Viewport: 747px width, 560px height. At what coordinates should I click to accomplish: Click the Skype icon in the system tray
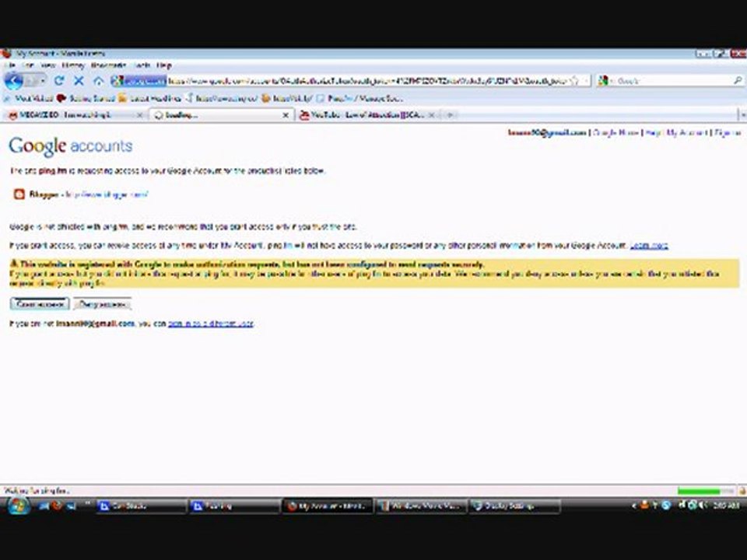(667, 506)
